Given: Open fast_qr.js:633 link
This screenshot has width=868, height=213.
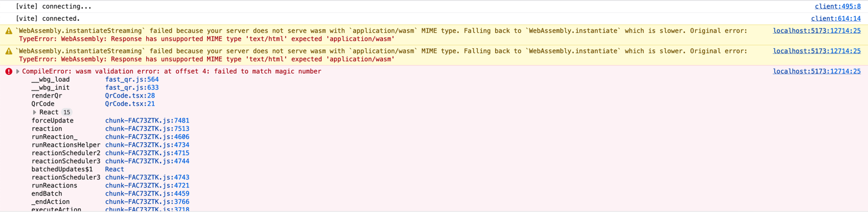Looking at the screenshot, I should pos(132,88).
